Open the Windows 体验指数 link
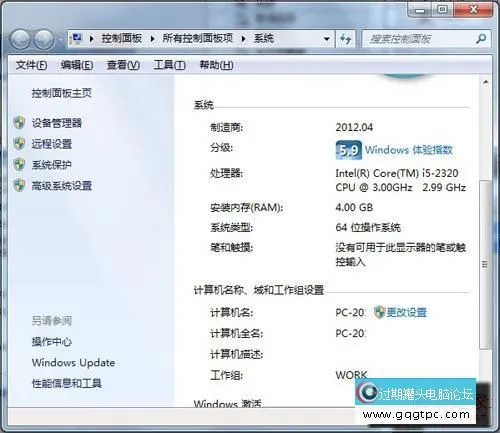 pyautogui.click(x=409, y=150)
